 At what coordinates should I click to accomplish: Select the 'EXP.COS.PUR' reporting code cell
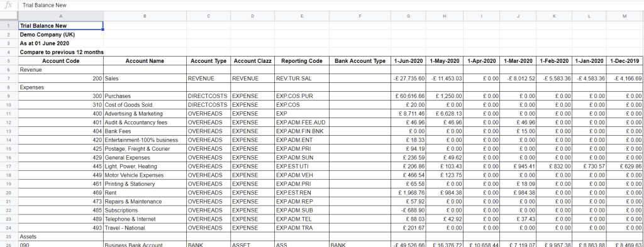[301, 96]
